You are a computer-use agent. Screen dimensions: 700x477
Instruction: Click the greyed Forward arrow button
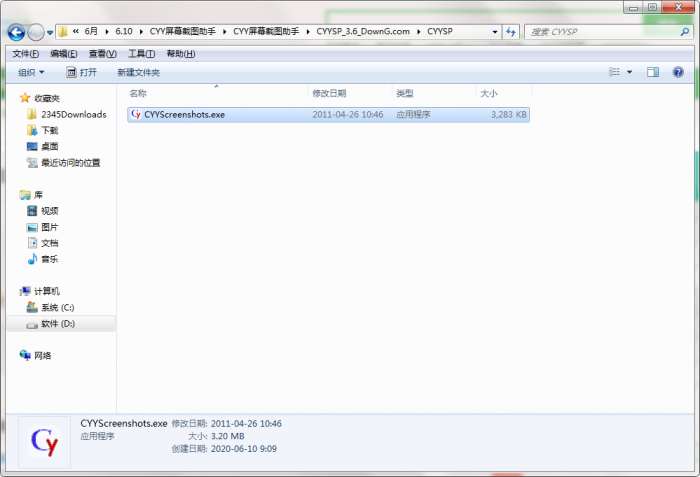point(36,32)
